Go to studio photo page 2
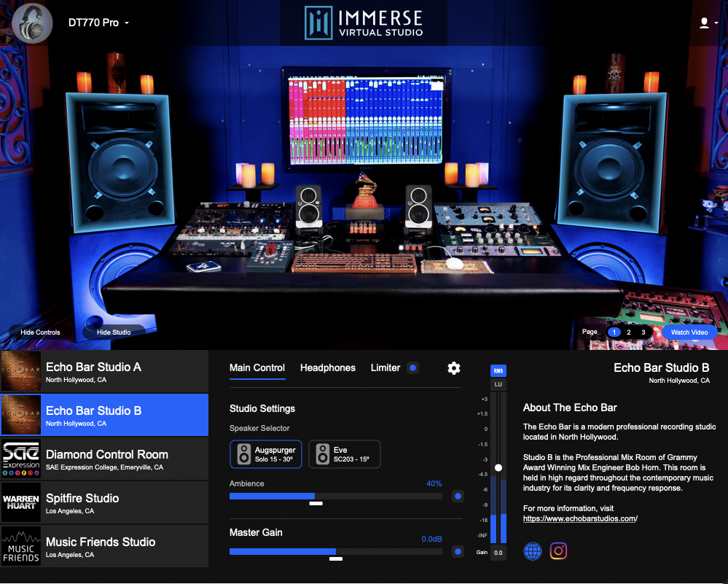Screen dimensions: 728x584 coord(629,332)
